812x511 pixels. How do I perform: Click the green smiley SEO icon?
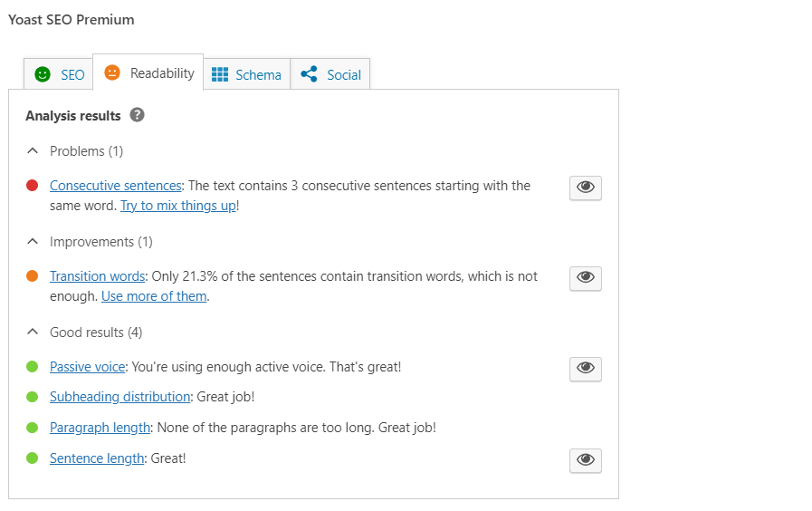[x=43, y=74]
